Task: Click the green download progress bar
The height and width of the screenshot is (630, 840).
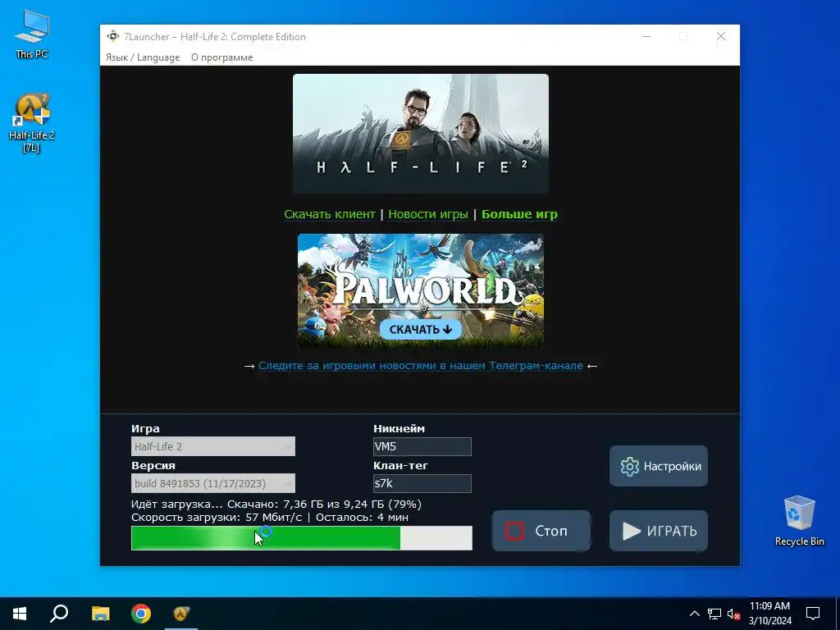Action: [x=302, y=538]
